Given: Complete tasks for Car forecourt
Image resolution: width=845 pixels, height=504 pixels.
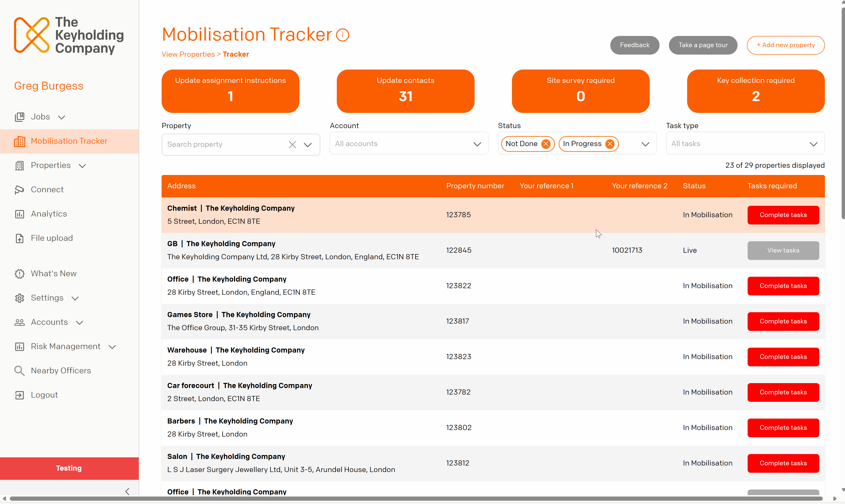Looking at the screenshot, I should pyautogui.click(x=783, y=392).
